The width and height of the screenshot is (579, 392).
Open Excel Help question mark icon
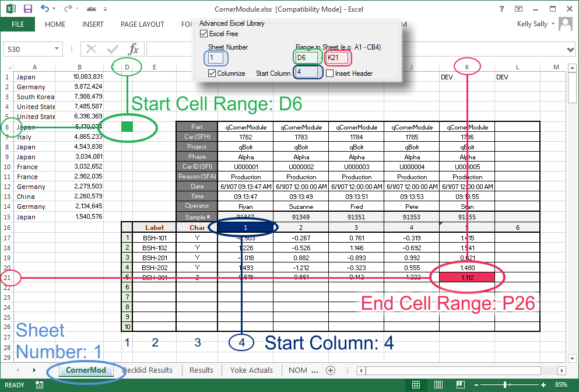pos(502,9)
